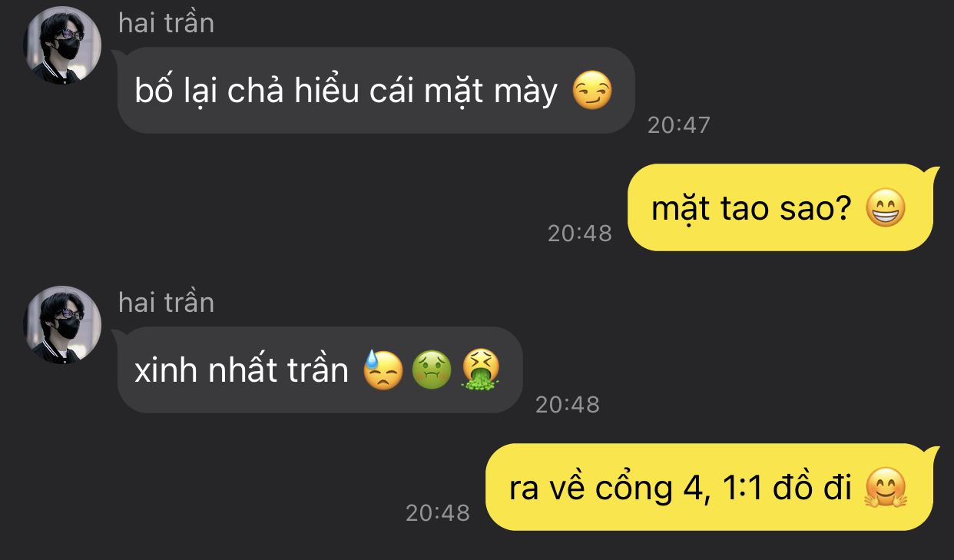954x560 pixels.
Task: Click the 20:47 timestamp
Action: (x=679, y=124)
